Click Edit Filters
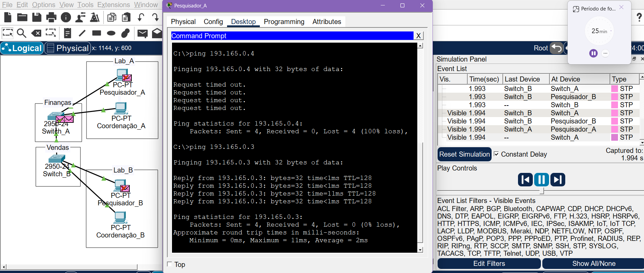The width and height of the screenshot is (644, 273). pyautogui.click(x=489, y=264)
